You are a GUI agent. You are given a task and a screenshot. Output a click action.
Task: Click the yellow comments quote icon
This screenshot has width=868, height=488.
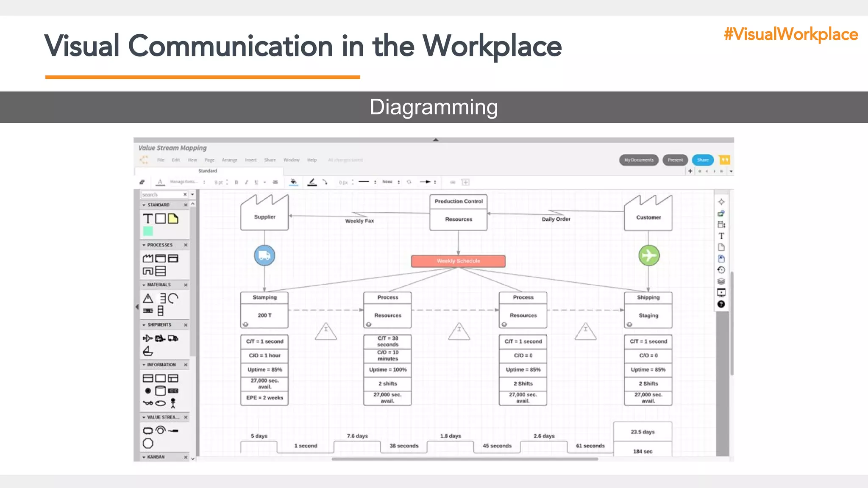tap(724, 160)
